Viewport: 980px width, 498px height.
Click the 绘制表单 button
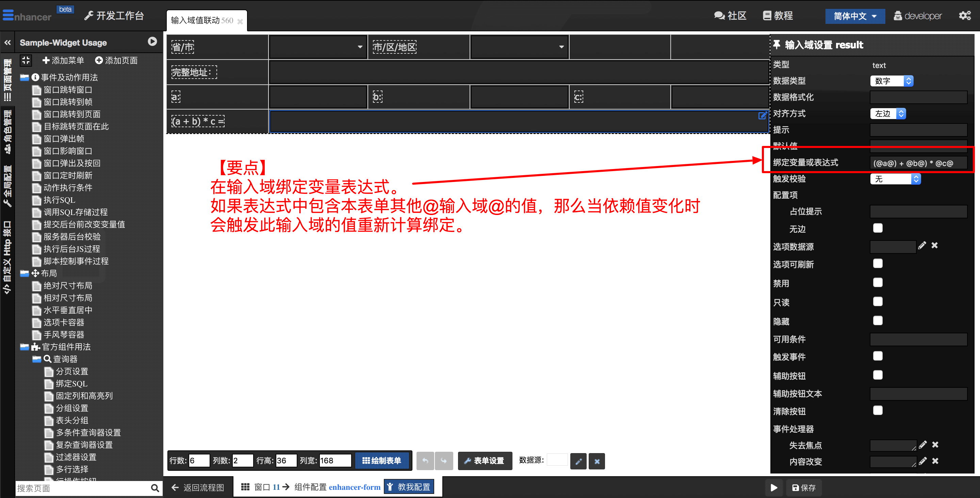tap(382, 461)
